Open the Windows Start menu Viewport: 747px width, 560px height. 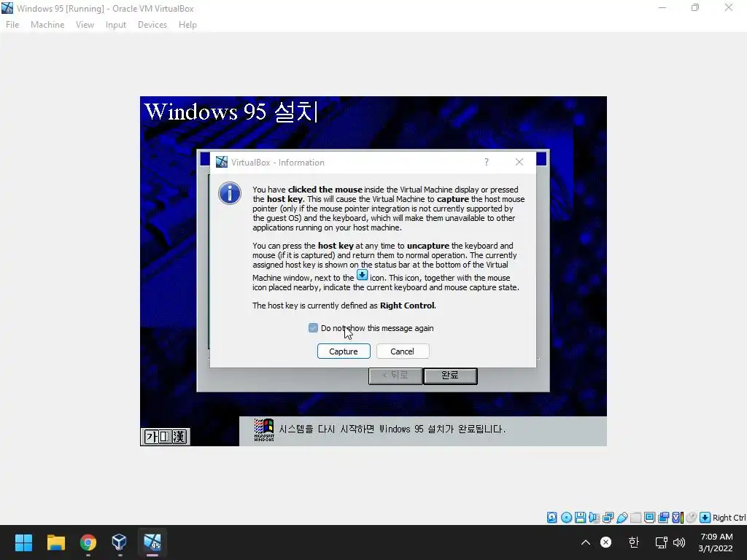click(x=23, y=542)
